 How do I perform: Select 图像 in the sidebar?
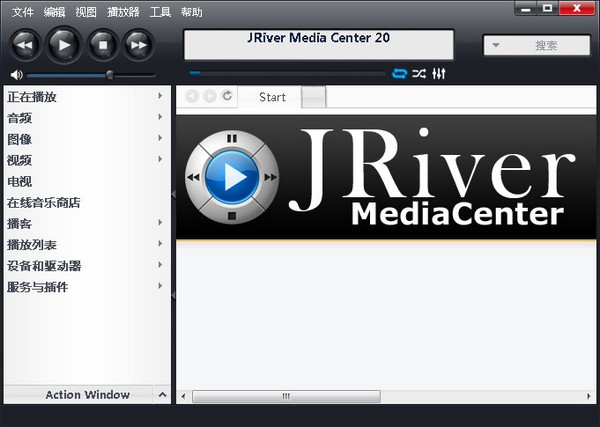point(19,139)
